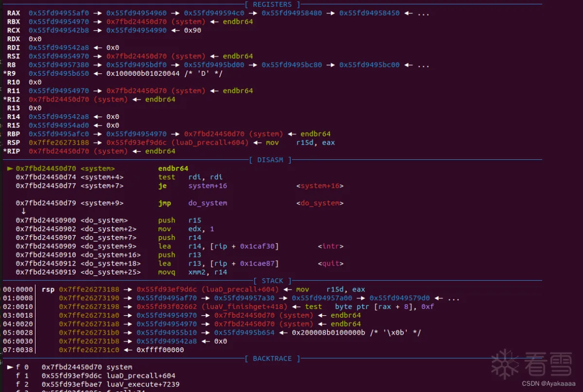Screen dimensions: 583x392
Task: Click RBP value 0x55fd9495afc0
Action: pyautogui.click(x=59, y=134)
